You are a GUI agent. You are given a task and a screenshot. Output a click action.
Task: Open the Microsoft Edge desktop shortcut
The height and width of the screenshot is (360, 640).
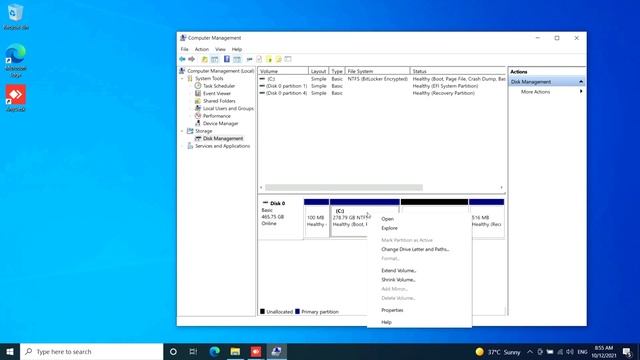tap(16, 60)
